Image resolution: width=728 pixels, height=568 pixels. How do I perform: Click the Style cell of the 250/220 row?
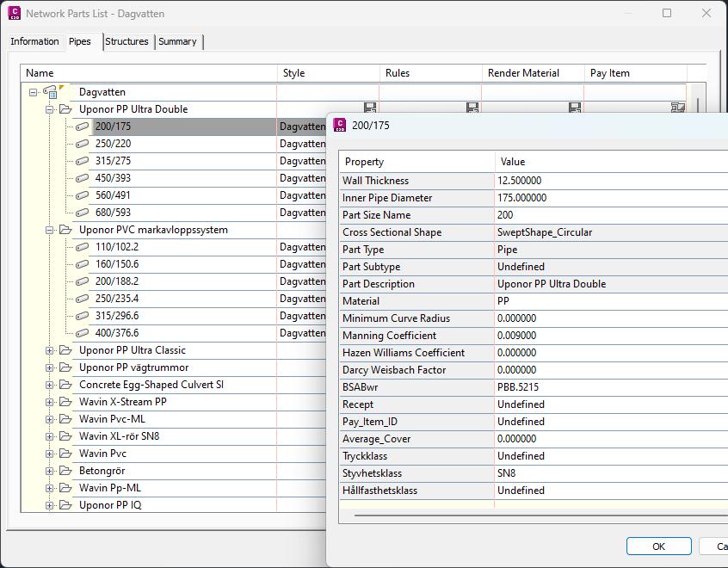coord(302,144)
